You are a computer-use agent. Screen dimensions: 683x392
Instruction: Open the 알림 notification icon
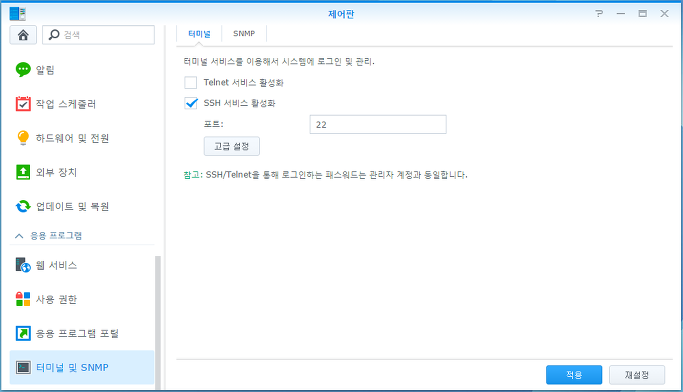[23, 70]
